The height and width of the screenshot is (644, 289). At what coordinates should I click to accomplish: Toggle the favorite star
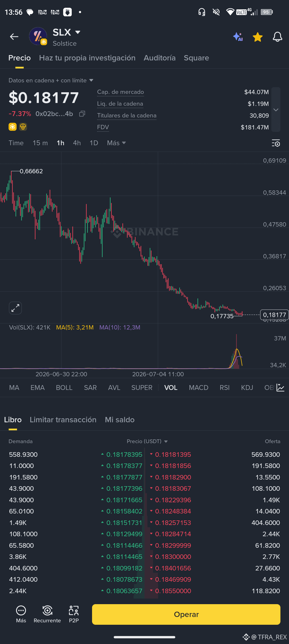258,37
